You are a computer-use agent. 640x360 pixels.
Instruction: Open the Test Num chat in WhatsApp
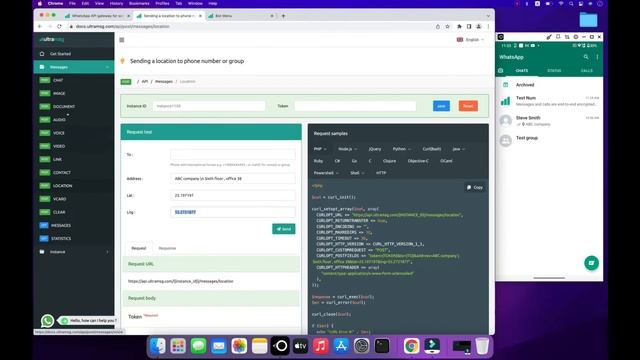point(549,101)
